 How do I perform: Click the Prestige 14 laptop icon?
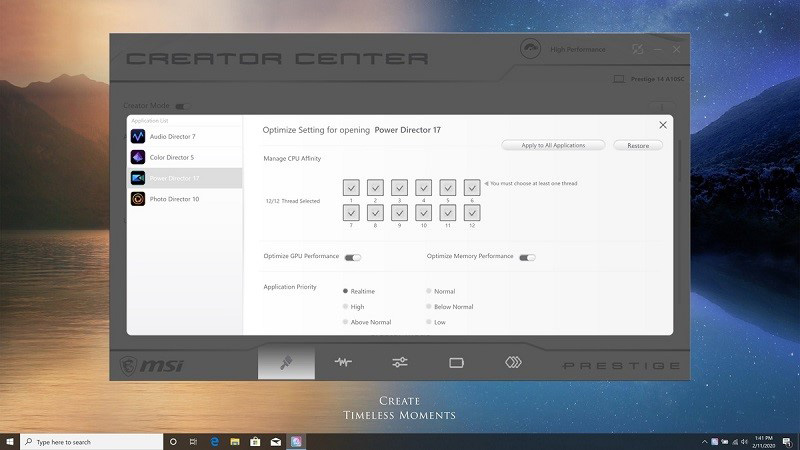pyautogui.click(x=619, y=79)
